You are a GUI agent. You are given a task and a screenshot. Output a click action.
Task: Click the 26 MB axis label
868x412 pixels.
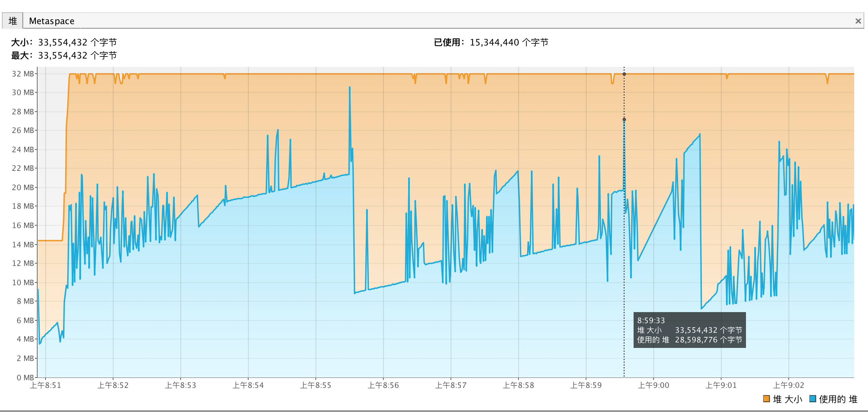pyautogui.click(x=23, y=130)
